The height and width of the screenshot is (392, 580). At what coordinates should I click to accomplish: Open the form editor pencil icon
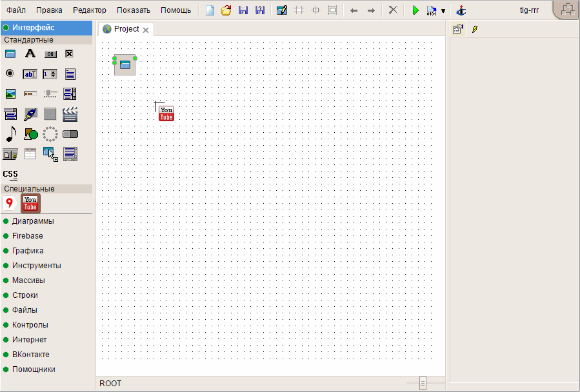(281, 10)
